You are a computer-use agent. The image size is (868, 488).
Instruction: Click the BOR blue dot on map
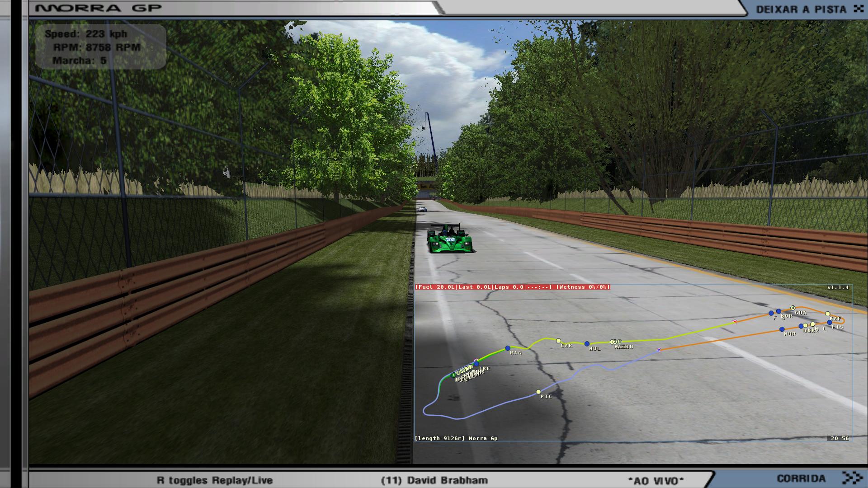[778, 311]
